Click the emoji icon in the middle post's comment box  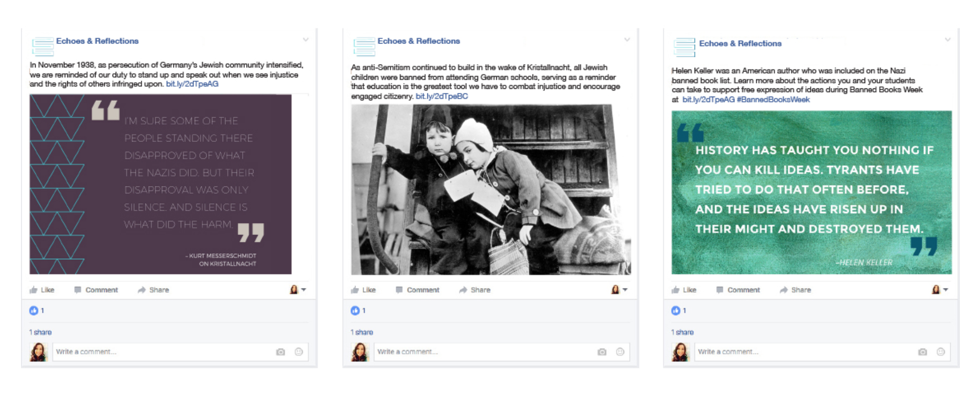coord(620,352)
